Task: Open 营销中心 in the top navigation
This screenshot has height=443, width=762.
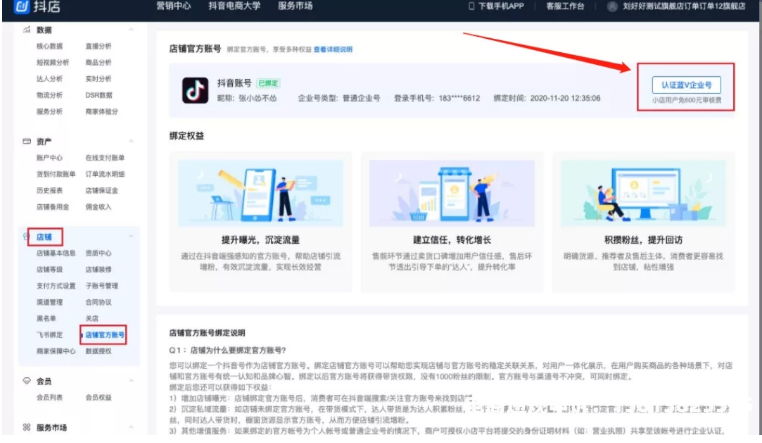Action: [174, 7]
